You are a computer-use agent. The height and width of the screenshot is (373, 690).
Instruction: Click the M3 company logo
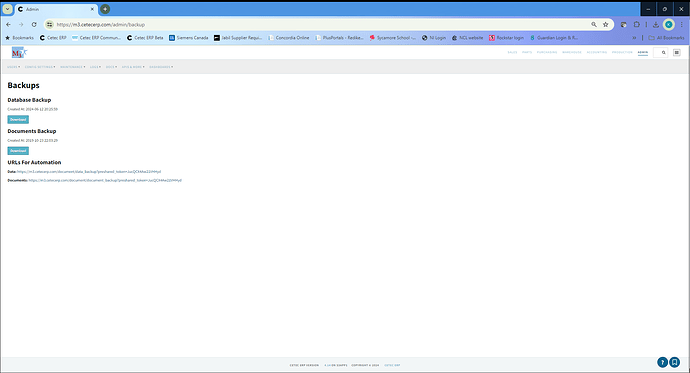19,53
